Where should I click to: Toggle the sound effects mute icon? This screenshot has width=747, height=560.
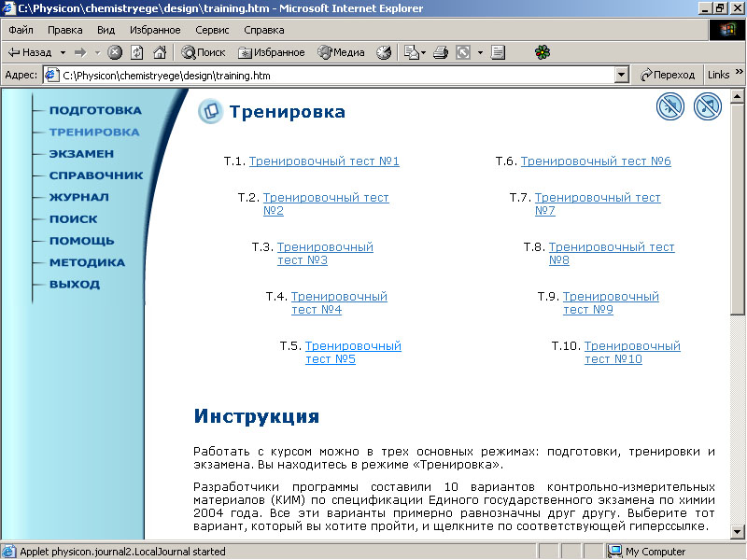(669, 107)
